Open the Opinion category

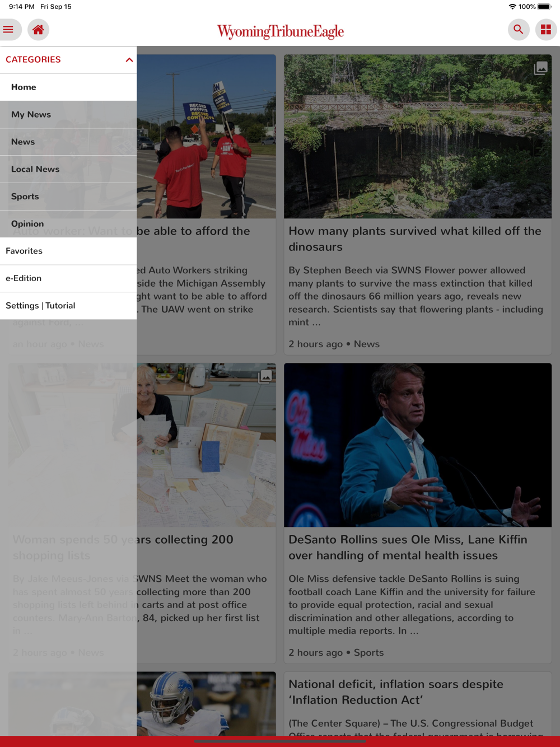pos(68,224)
